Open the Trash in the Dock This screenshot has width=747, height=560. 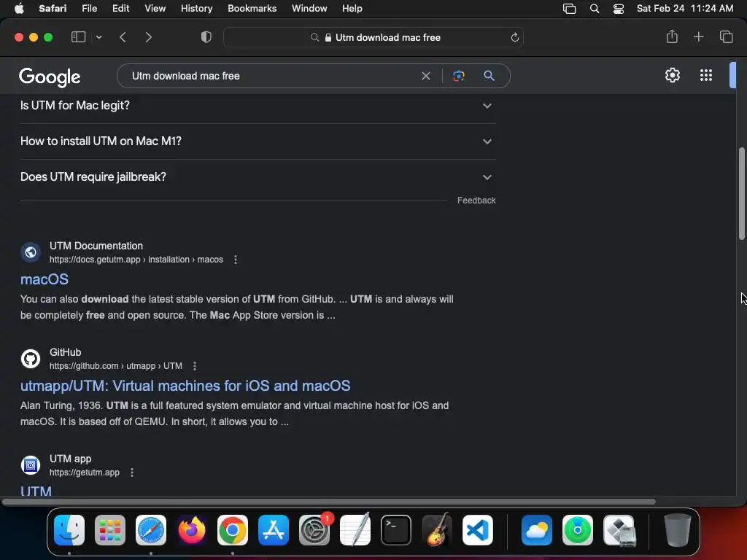pos(678,530)
